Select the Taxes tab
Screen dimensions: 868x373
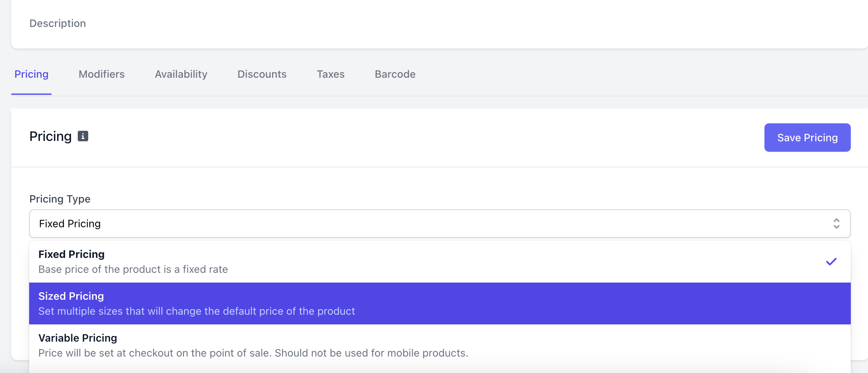click(x=330, y=74)
